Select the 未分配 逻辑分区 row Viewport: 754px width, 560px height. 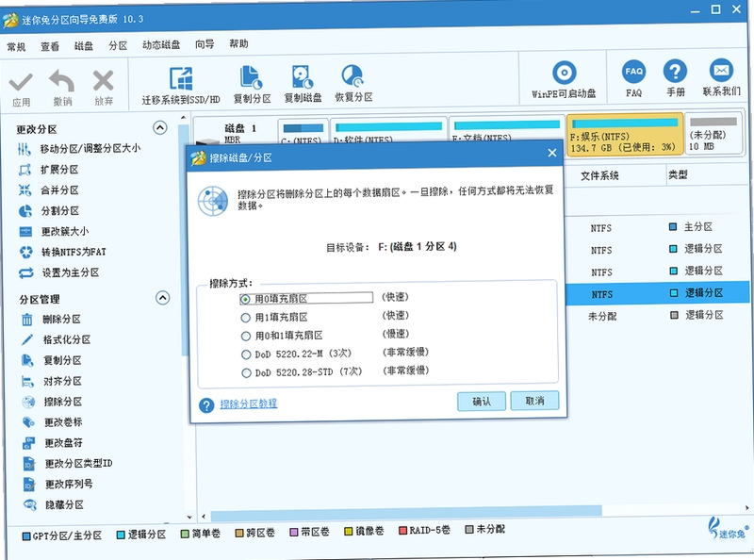657,316
